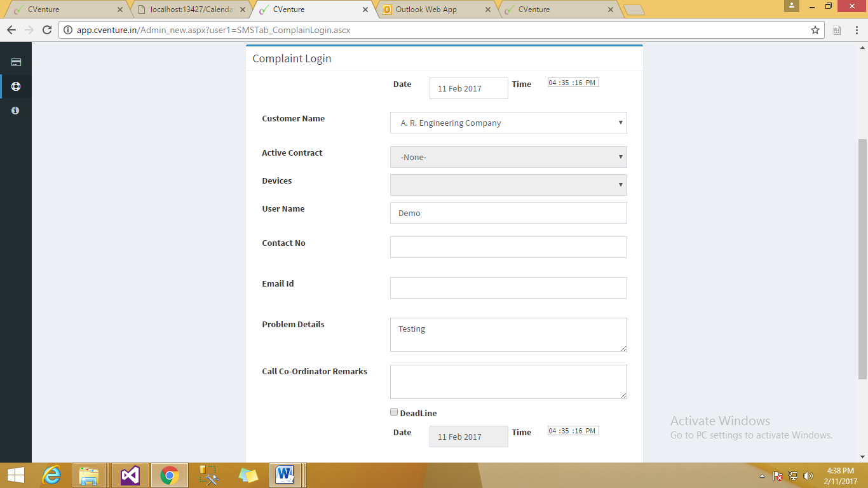
Task: Enable the DeadLine checkbox
Action: pyautogui.click(x=394, y=412)
